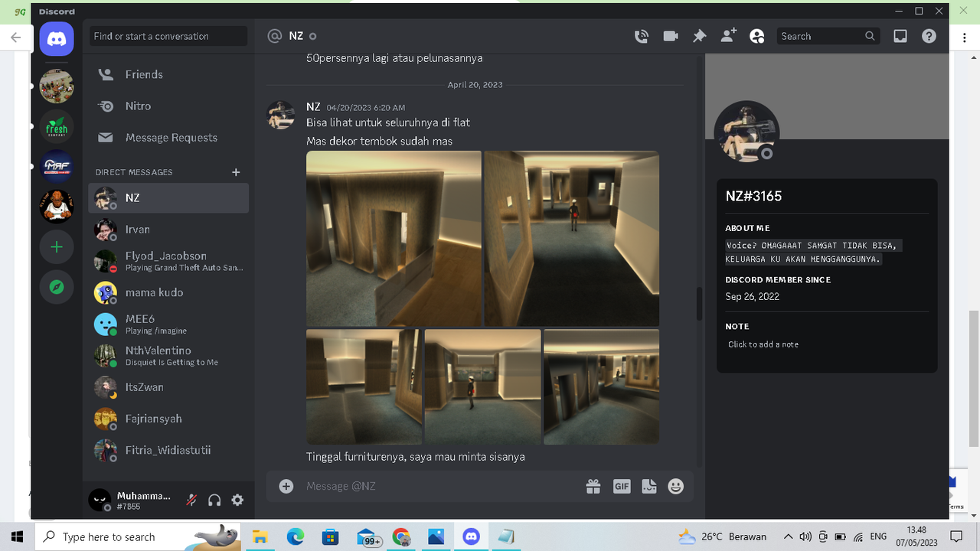Create a new DM with plus icon
The width and height of the screenshot is (980, 551).
236,172
